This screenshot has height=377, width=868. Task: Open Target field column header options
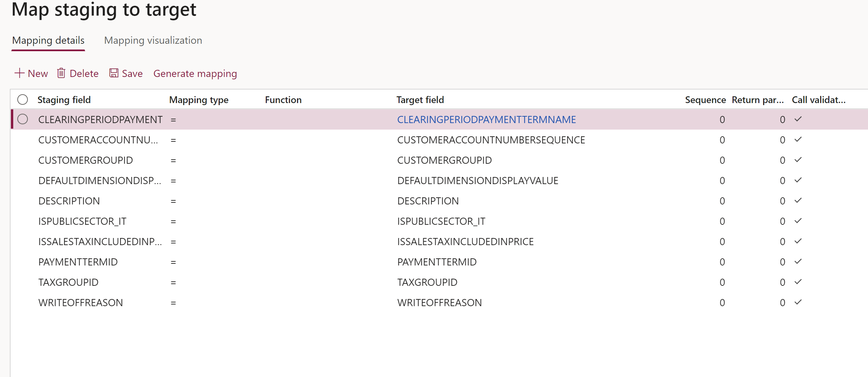(420, 100)
